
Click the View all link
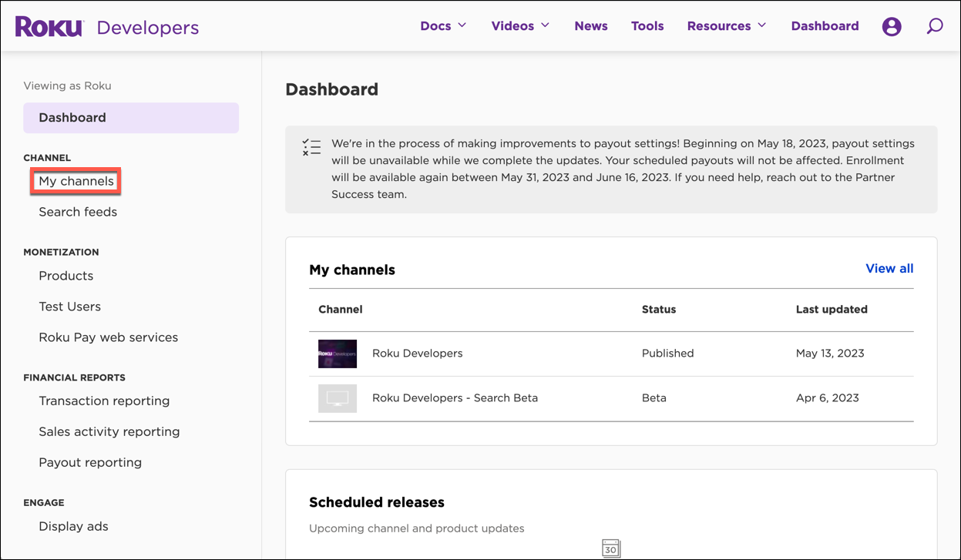[x=889, y=268]
